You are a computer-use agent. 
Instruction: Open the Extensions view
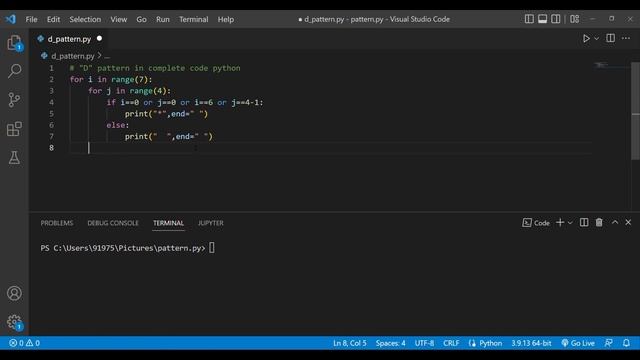tap(14, 129)
